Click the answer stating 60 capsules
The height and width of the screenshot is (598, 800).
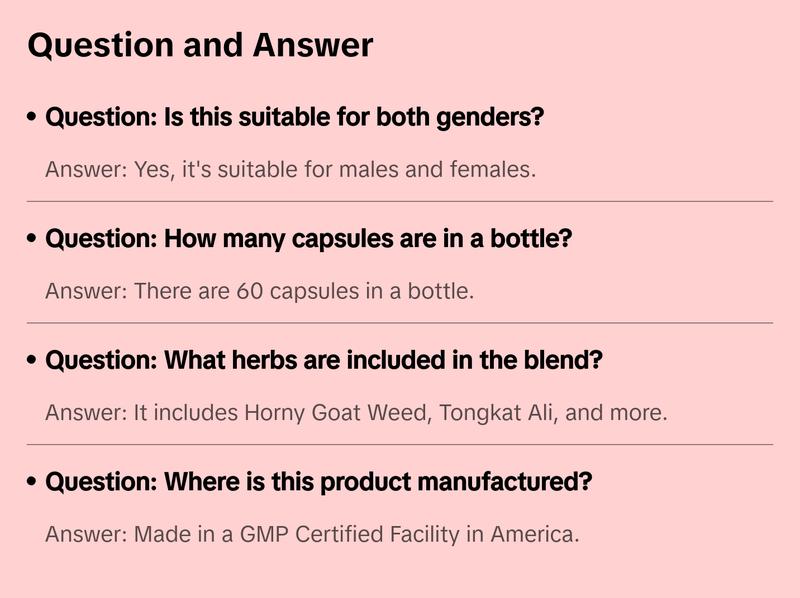pos(259,292)
